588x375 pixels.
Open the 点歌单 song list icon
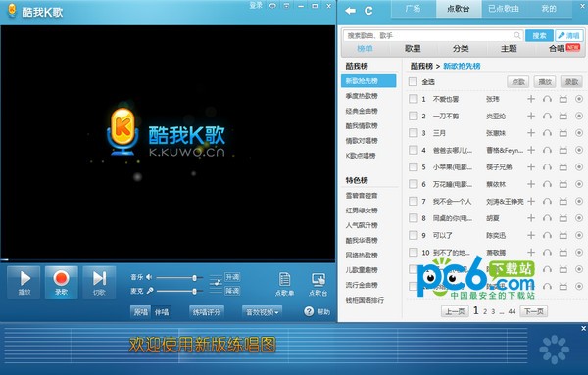pyautogui.click(x=284, y=284)
